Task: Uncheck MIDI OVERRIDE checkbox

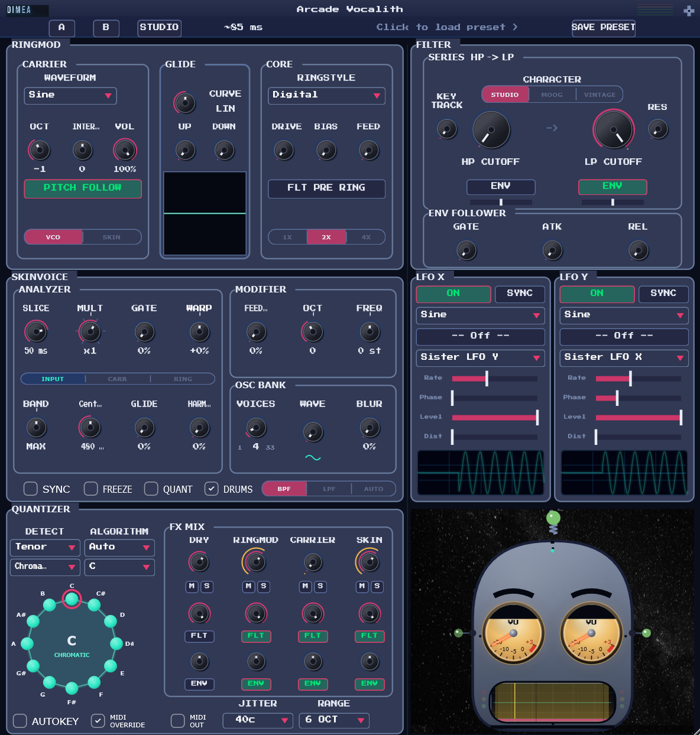Action: coord(98,721)
